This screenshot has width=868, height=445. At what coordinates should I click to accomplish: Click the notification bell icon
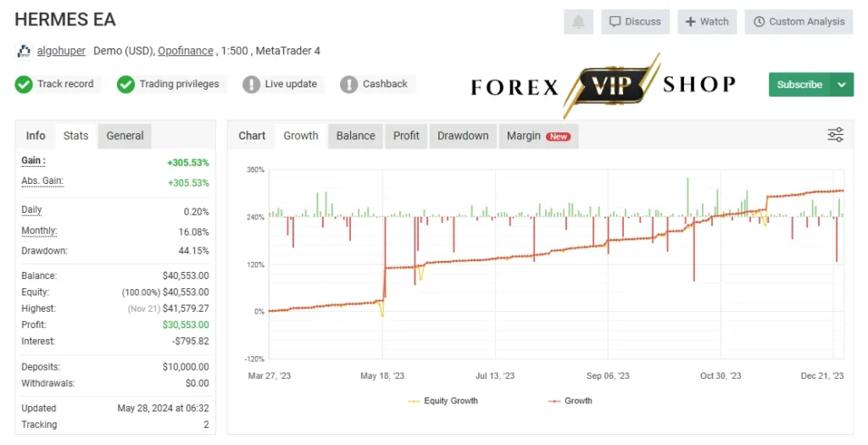(x=578, y=21)
